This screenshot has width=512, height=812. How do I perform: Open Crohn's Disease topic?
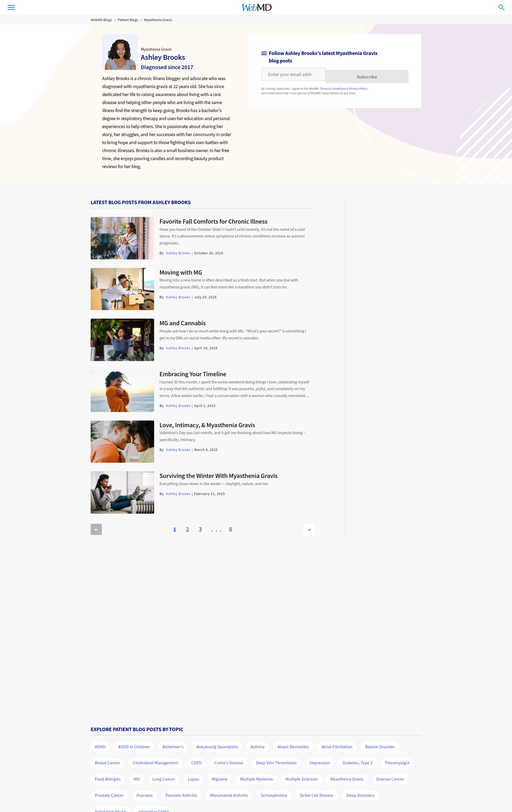pos(229,763)
